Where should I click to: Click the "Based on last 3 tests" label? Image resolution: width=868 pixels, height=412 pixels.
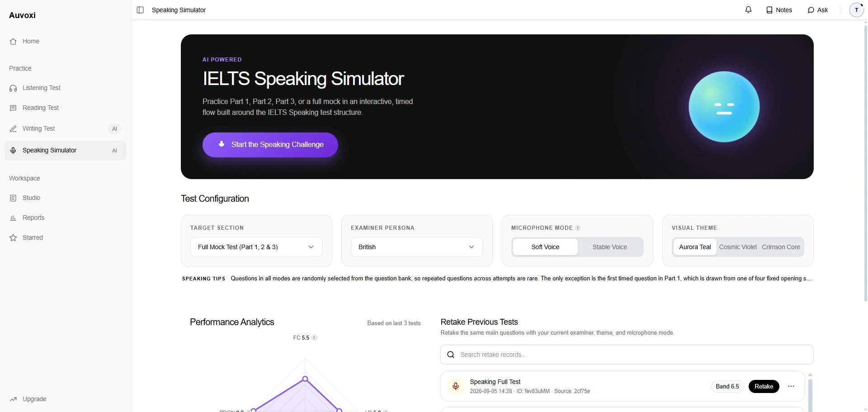394,323
